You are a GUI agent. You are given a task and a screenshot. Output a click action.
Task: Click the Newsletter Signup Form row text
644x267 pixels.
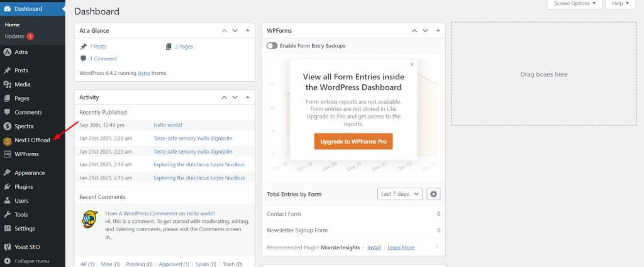pos(297,230)
